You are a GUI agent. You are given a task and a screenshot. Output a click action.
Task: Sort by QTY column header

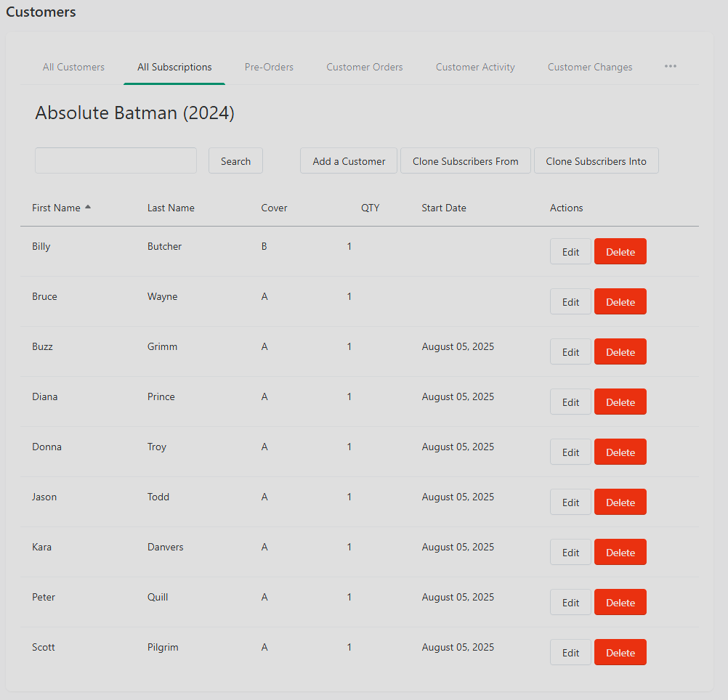(370, 208)
